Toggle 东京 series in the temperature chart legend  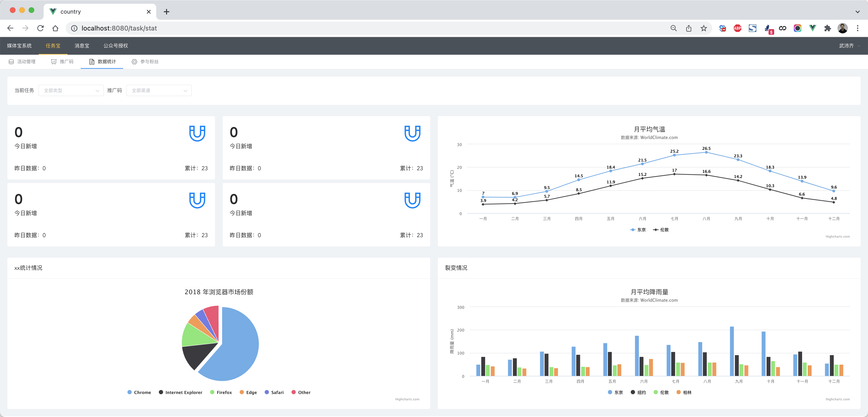(x=638, y=230)
